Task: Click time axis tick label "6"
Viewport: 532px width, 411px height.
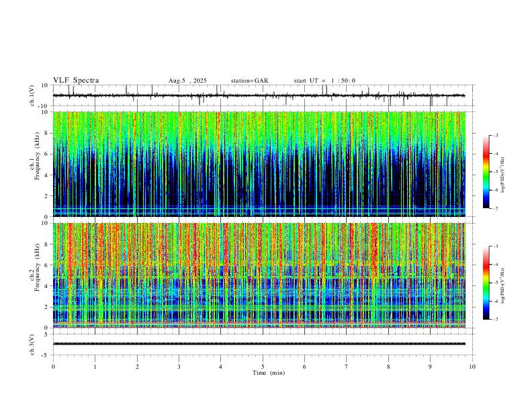Action: click(x=305, y=367)
